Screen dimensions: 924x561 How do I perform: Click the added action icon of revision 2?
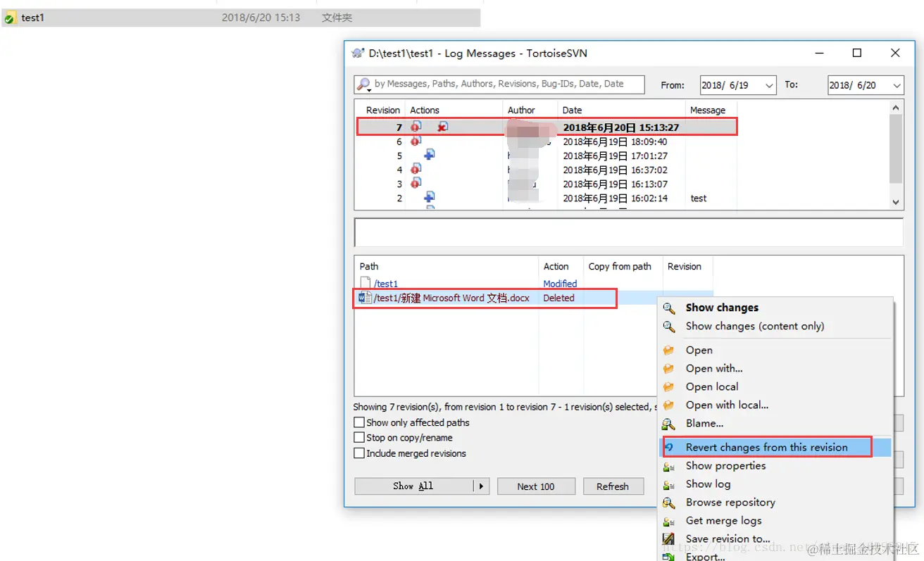[429, 197]
